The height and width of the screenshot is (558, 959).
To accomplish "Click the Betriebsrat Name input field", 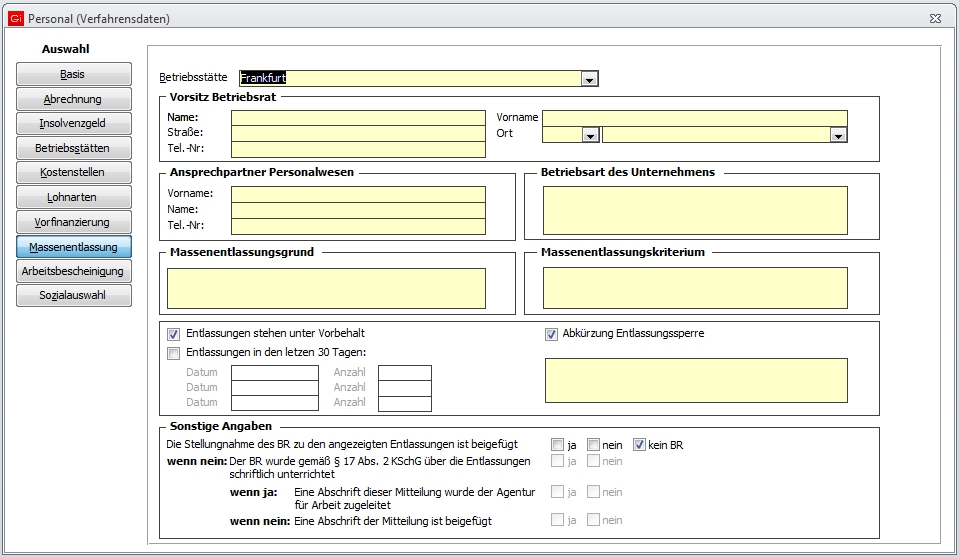I will pyautogui.click(x=358, y=118).
